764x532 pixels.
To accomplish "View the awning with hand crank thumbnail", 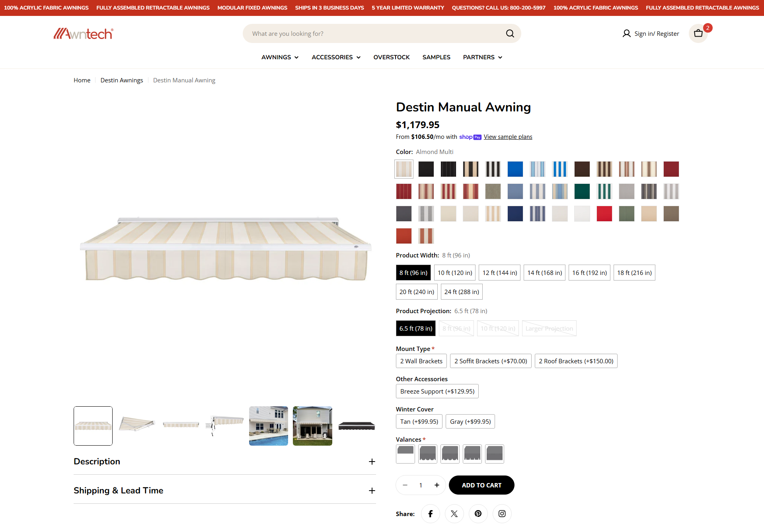I will click(x=225, y=426).
